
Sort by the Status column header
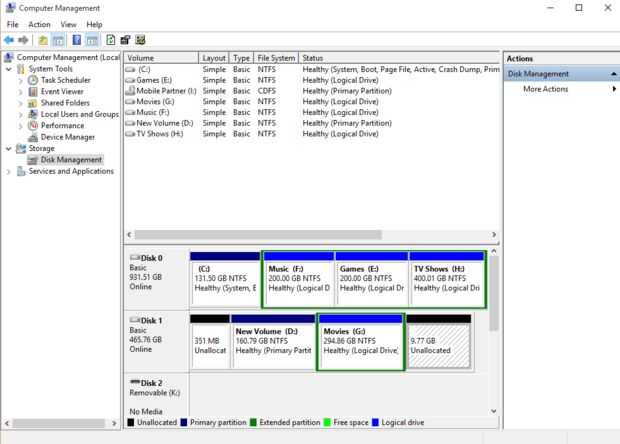coord(399,58)
